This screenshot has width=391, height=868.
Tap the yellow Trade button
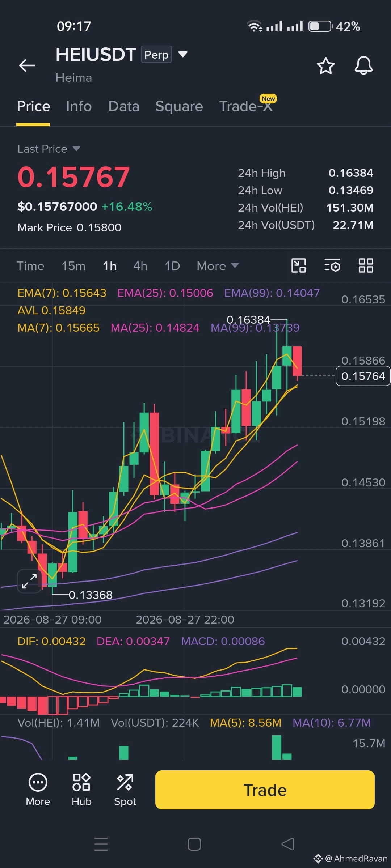(265, 790)
